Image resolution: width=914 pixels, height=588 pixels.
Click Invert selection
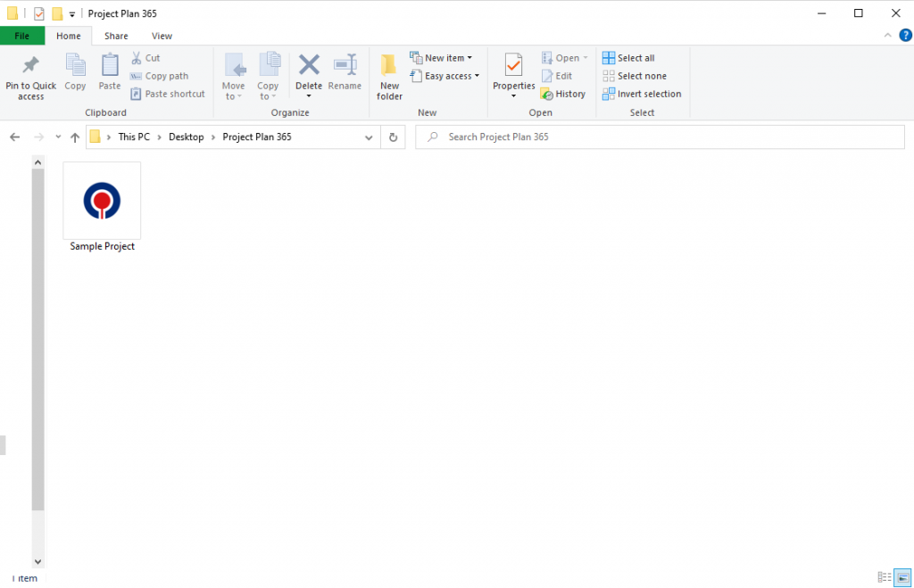[642, 94]
